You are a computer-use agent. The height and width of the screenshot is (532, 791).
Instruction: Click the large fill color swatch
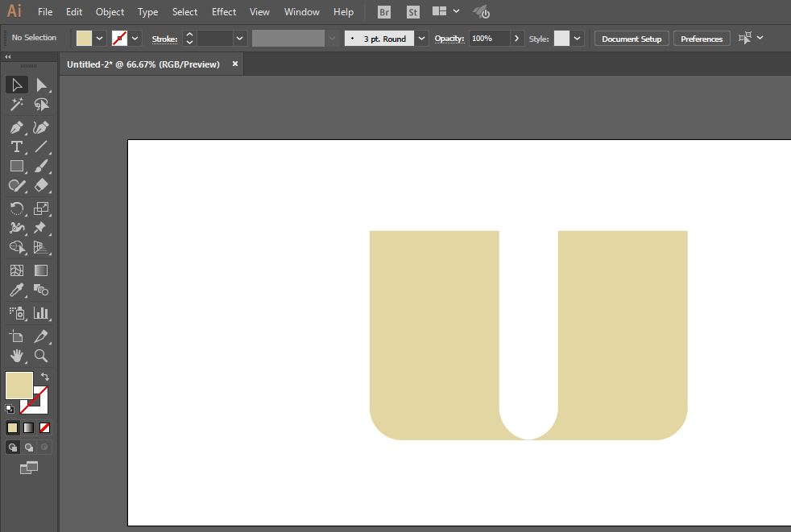(19, 386)
